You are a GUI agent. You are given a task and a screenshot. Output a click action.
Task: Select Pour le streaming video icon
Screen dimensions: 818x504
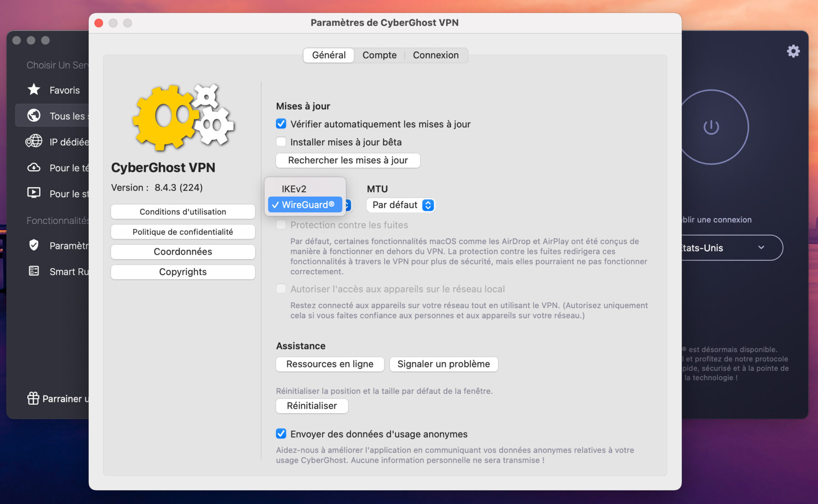coord(33,193)
